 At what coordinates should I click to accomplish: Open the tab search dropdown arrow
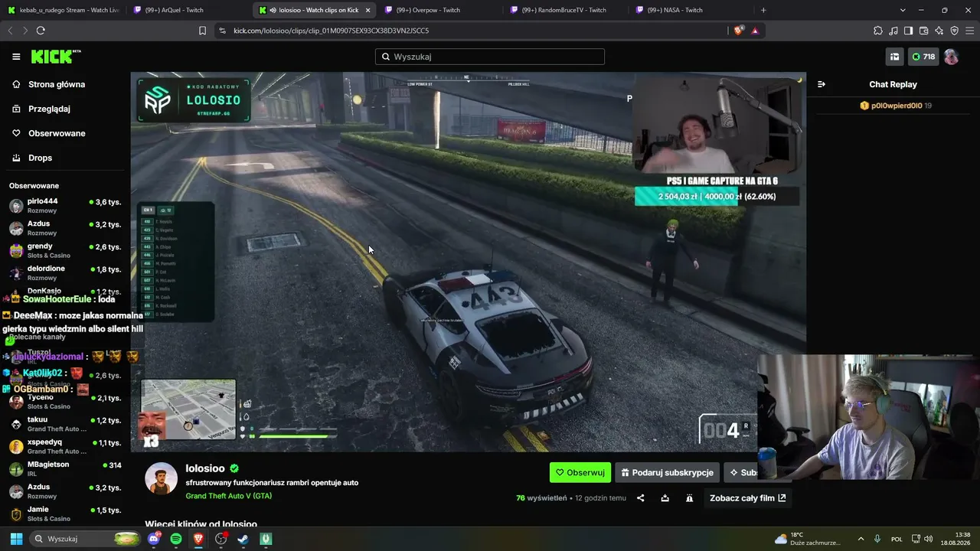click(x=903, y=10)
